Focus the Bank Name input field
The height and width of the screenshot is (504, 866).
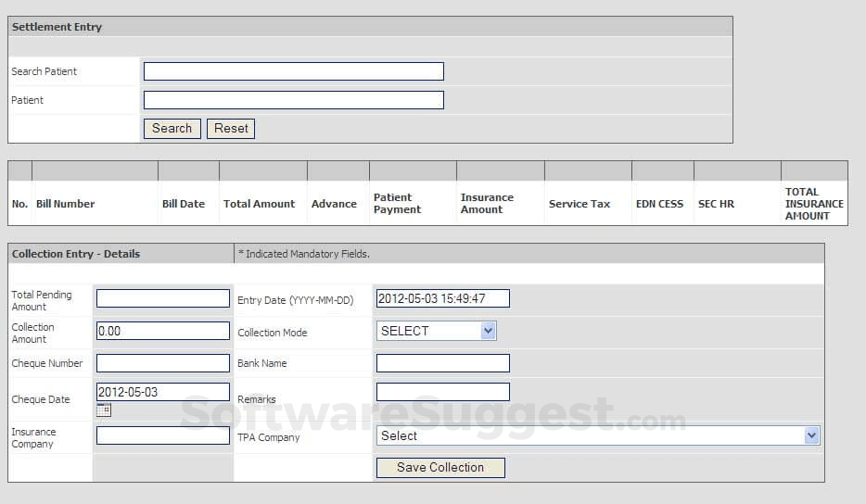(442, 363)
